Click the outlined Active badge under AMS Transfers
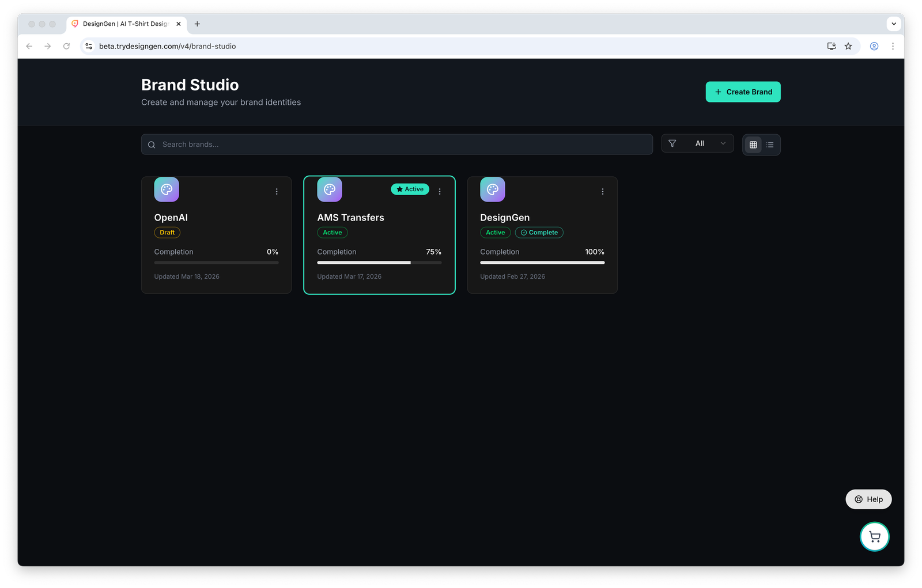Viewport: 922px width, 588px height. pos(332,233)
